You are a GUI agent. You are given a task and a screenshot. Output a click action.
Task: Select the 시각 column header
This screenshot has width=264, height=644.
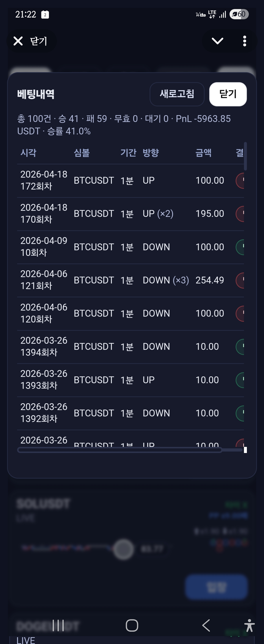click(x=28, y=152)
